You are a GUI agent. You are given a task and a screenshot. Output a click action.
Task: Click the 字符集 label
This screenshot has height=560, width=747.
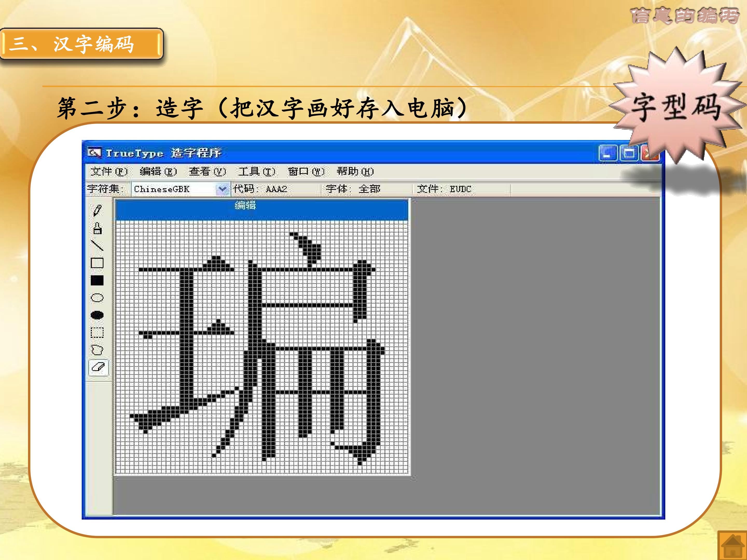[x=105, y=189]
